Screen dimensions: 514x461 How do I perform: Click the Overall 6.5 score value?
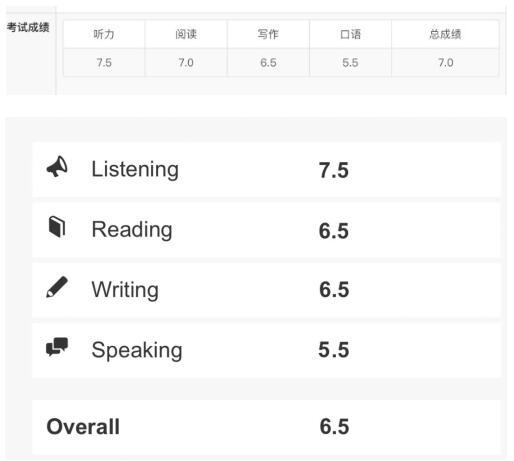pos(334,426)
